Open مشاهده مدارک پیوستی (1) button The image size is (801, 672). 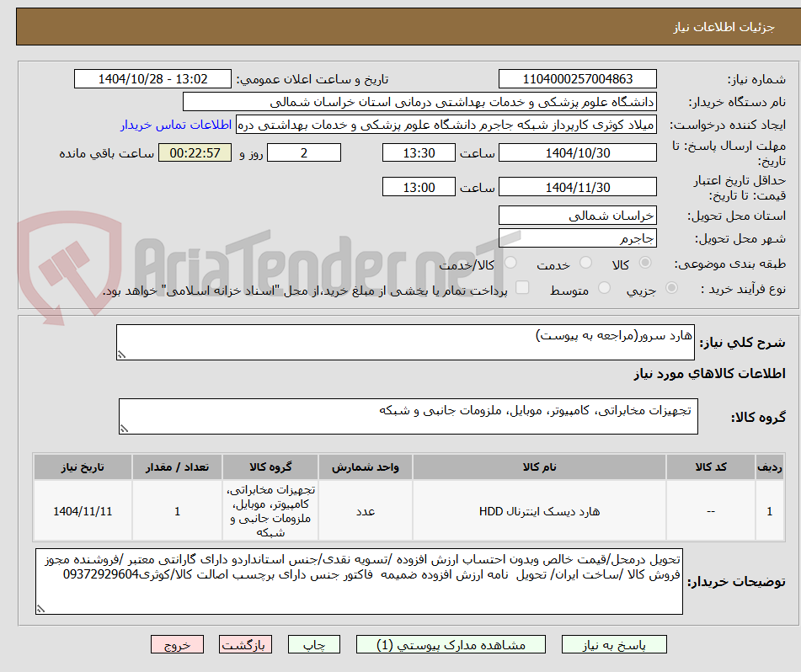(x=451, y=645)
